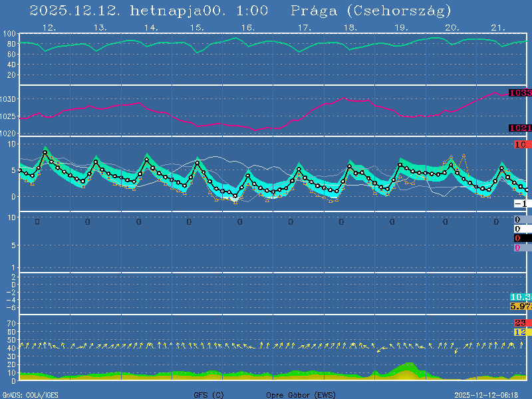Click the orange 5.97 value badge
532x399 pixels.
click(x=519, y=306)
